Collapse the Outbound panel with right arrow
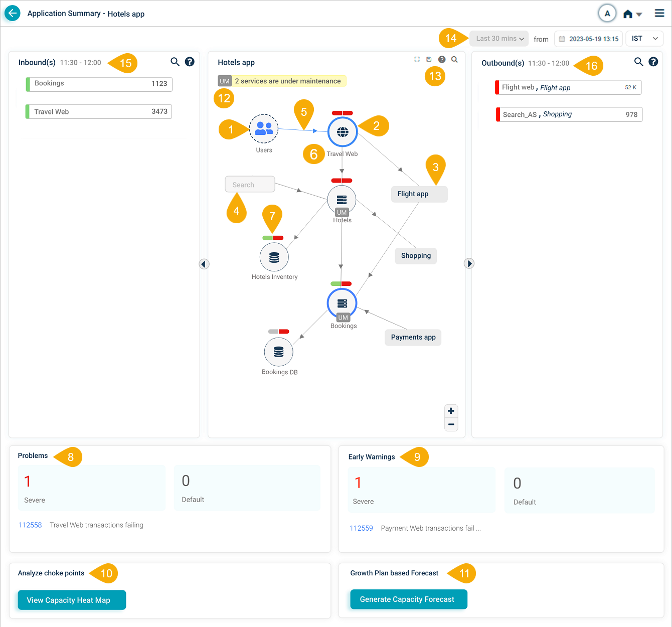This screenshot has width=672, height=627. pyautogui.click(x=469, y=263)
